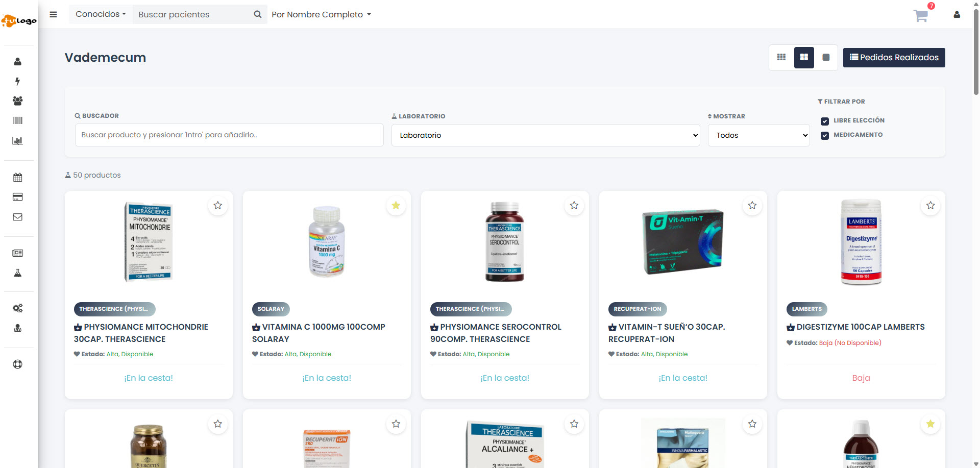Viewport: 980px width, 468px height.
Task: Toggle star on the Innova Farmalastic card
Action: point(752,424)
